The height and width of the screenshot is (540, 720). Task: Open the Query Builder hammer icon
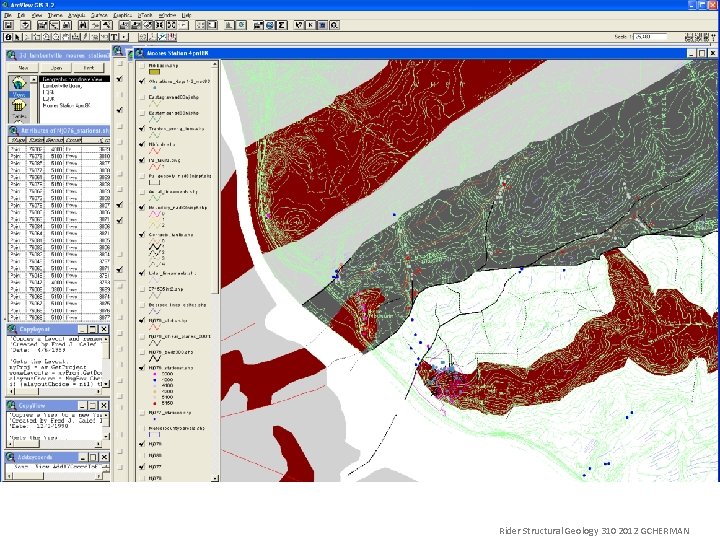[107, 25]
